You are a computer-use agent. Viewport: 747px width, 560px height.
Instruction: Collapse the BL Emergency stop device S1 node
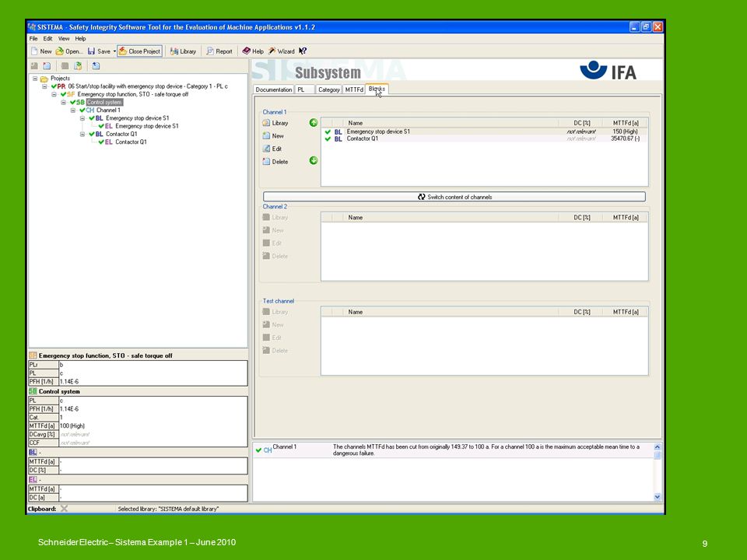(82, 118)
